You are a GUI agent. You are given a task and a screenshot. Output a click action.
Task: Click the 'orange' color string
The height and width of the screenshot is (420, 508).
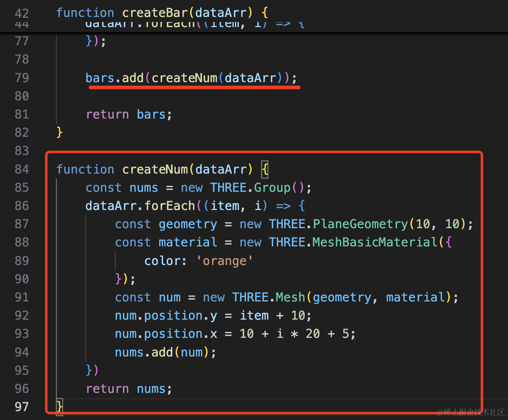point(224,261)
